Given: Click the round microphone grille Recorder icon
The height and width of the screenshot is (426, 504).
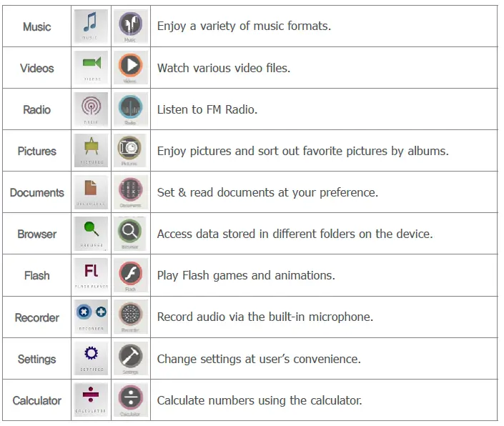Looking at the screenshot, I should [130, 317].
